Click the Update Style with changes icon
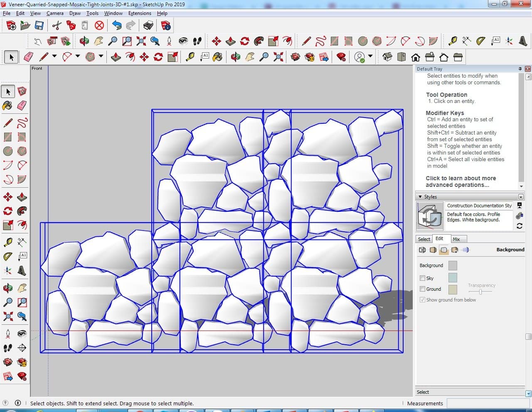 (x=519, y=226)
